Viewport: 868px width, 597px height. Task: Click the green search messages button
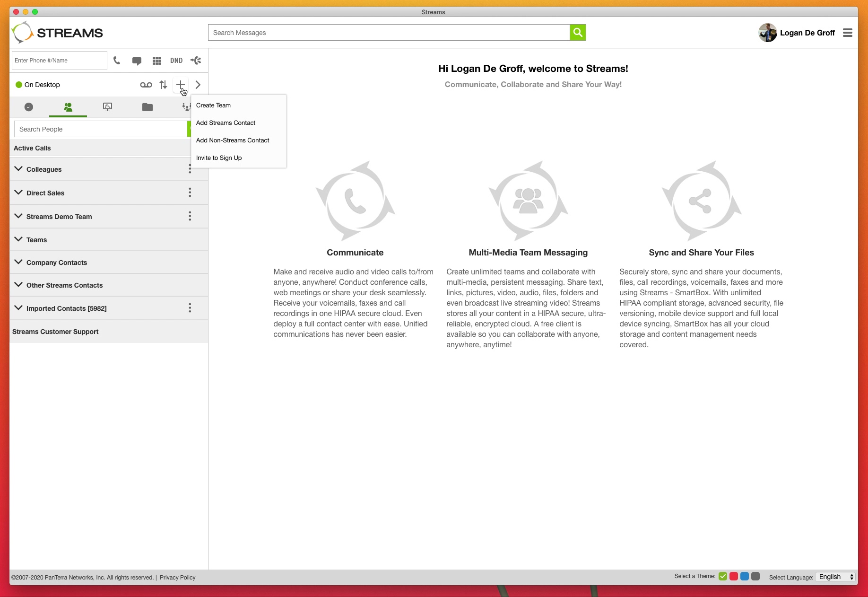[578, 33]
